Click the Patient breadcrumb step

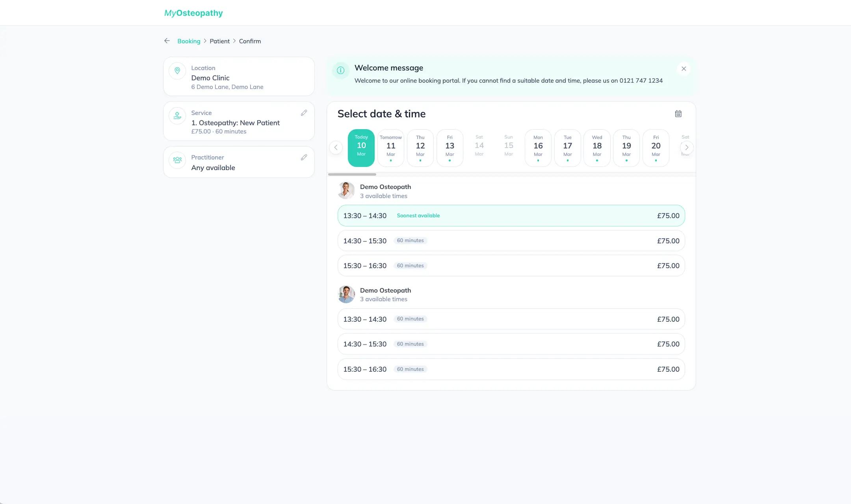[219, 41]
